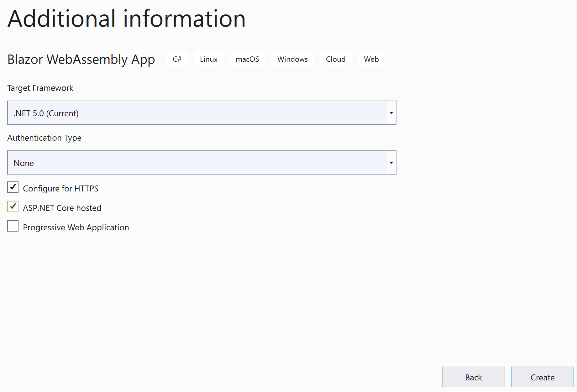This screenshot has height=392, width=577.
Task: Click the Linux platform tag
Action: click(209, 59)
